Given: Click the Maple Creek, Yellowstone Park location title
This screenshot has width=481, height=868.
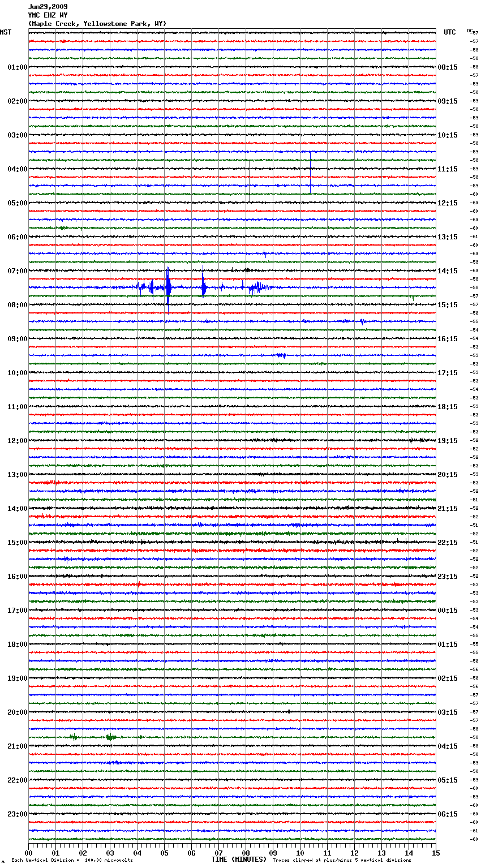Looking at the screenshot, I should pyautogui.click(x=97, y=24).
